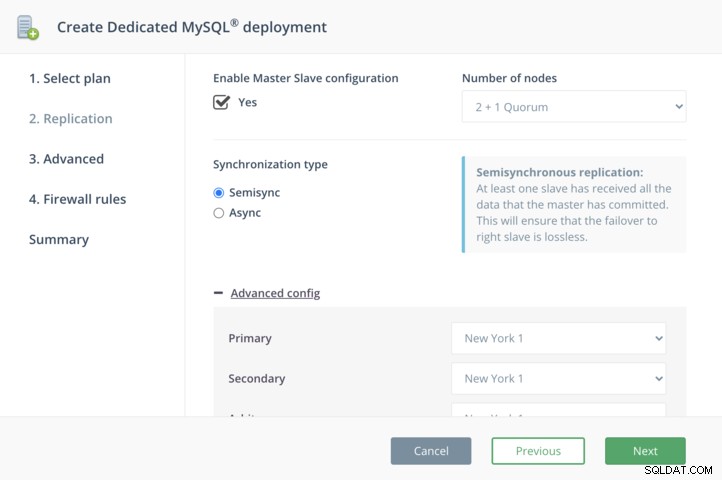
Task: Open the Primary region New York 1 dropdown
Action: click(559, 338)
